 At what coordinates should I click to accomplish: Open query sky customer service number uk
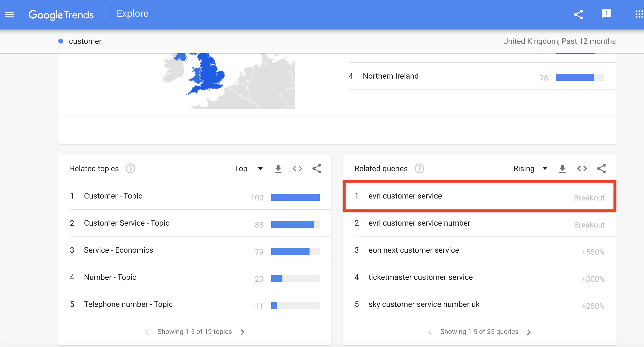click(x=479, y=304)
